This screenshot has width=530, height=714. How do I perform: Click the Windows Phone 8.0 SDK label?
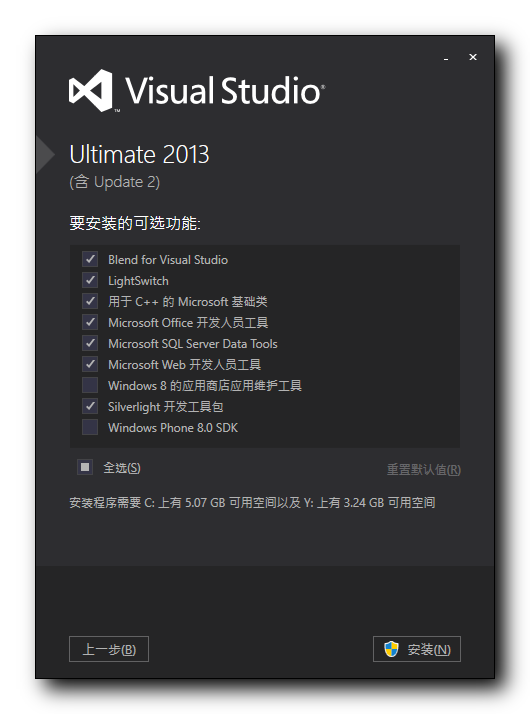tap(173, 428)
